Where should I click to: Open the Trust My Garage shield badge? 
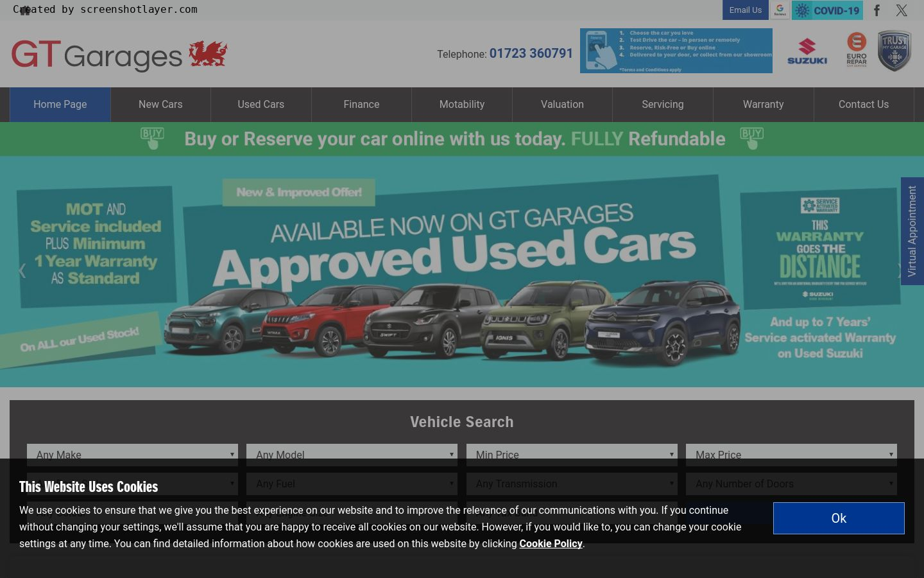click(x=894, y=51)
